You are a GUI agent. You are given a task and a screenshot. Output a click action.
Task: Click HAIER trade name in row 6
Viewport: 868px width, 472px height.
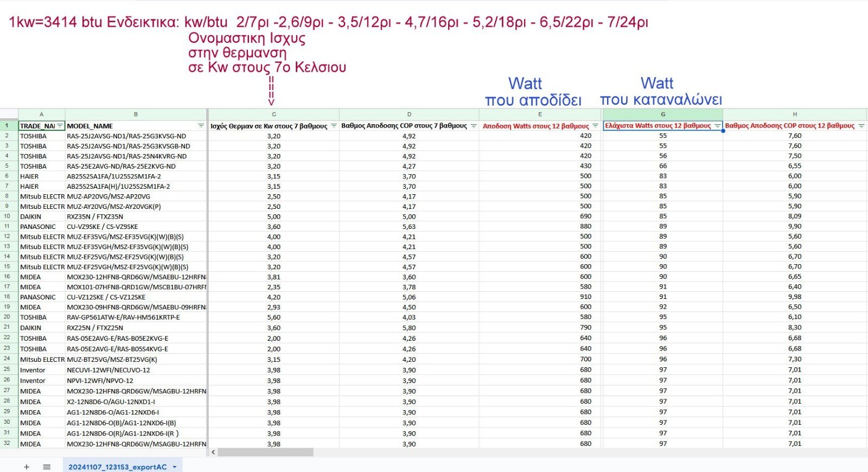[42, 176]
